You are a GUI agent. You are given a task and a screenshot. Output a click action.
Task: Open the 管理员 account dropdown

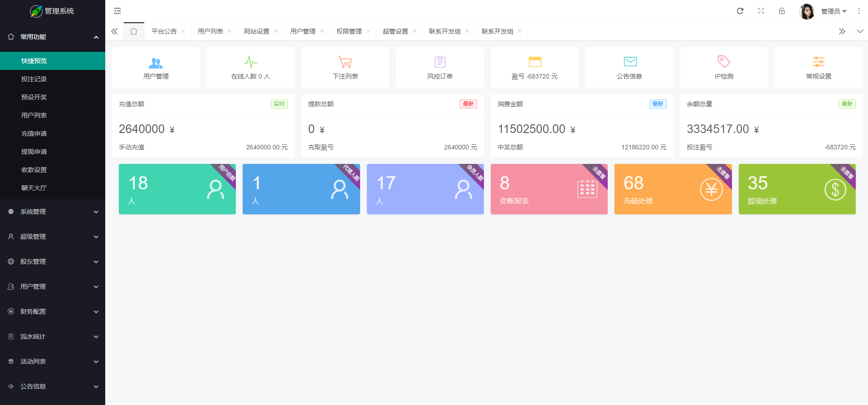tap(834, 11)
